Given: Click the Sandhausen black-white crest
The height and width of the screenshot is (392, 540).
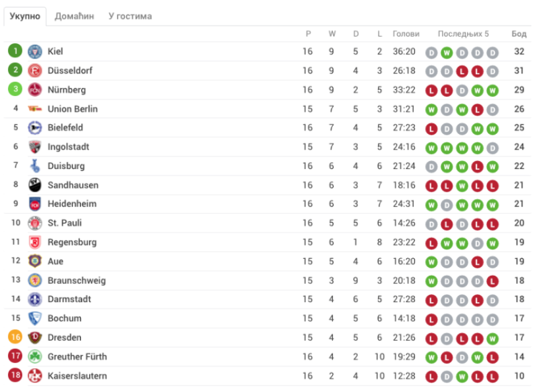Looking at the screenshot, I should pyautogui.click(x=35, y=185).
